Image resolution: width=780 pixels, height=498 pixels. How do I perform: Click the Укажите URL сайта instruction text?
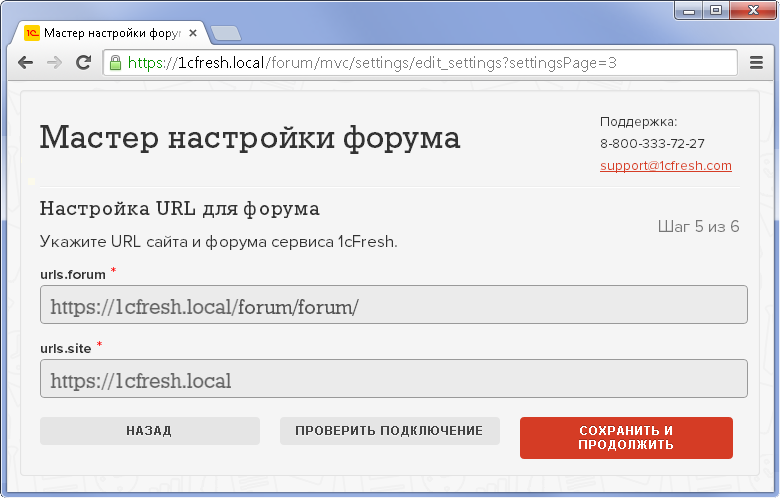218,242
